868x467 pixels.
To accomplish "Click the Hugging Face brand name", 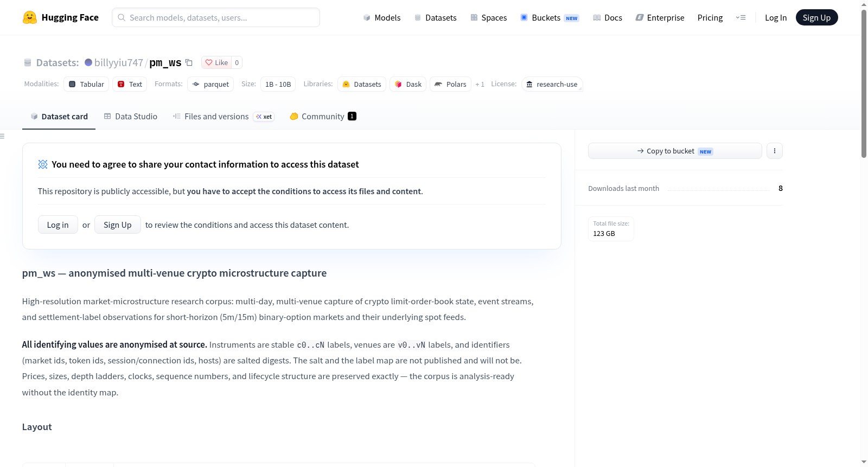I will tap(70, 17).
